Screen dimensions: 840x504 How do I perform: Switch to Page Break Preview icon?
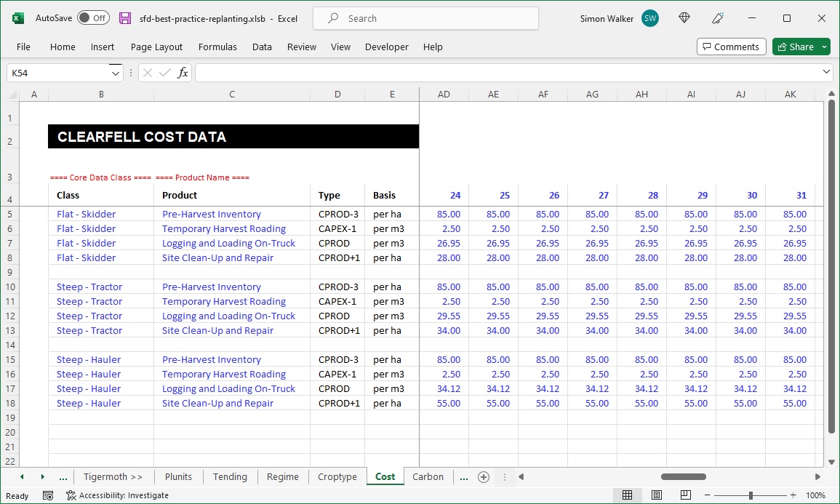(x=685, y=495)
